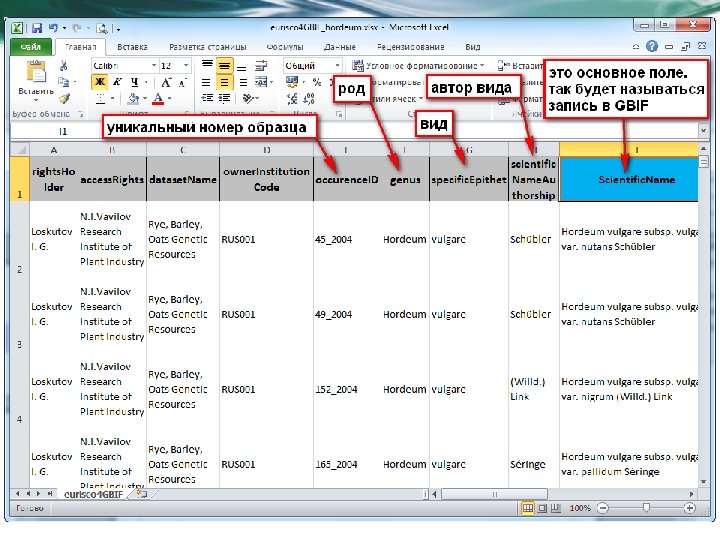Toggle Wrap Text button

261,66
